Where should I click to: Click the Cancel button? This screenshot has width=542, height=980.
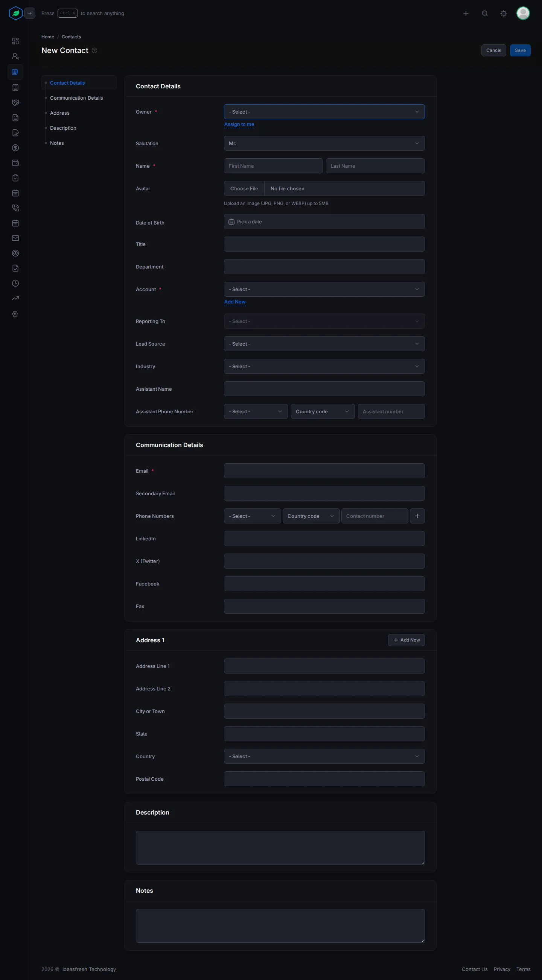coord(493,51)
